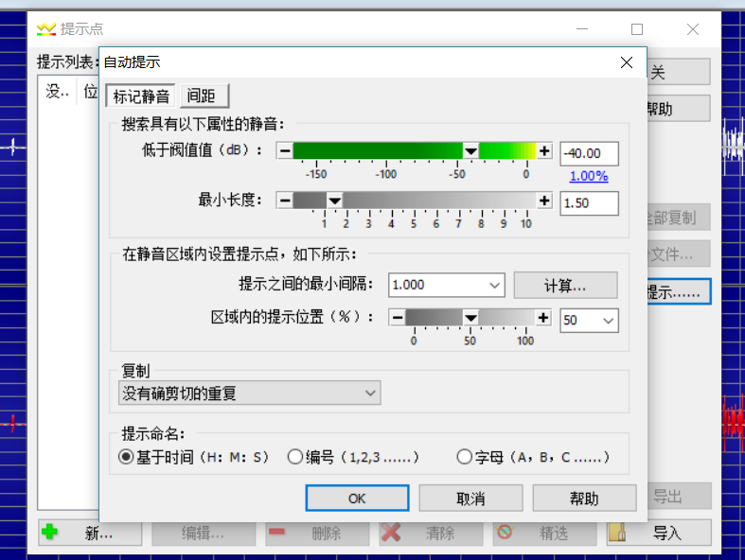Click the 最小长度 slider handle
This screenshot has height=560, width=745.
335,201
